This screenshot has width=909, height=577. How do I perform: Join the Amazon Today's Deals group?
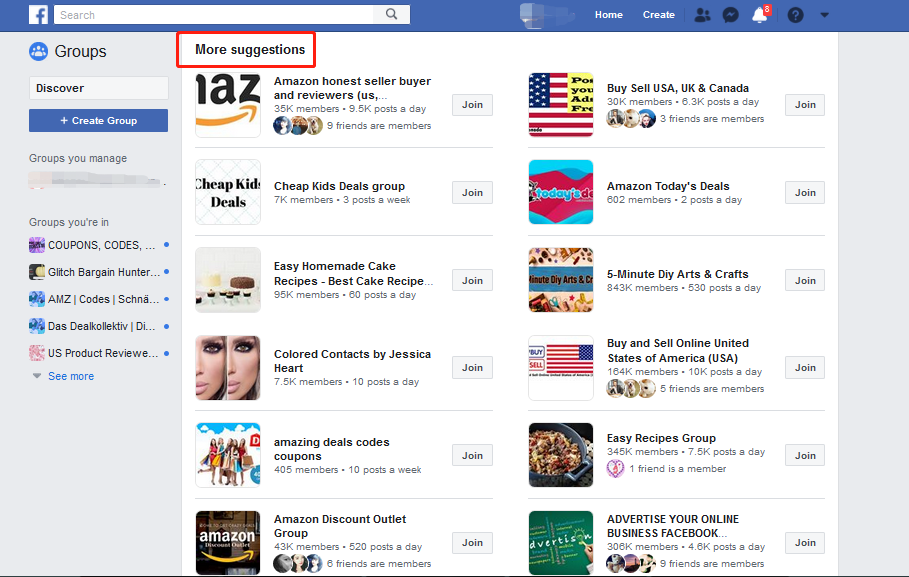coord(805,193)
